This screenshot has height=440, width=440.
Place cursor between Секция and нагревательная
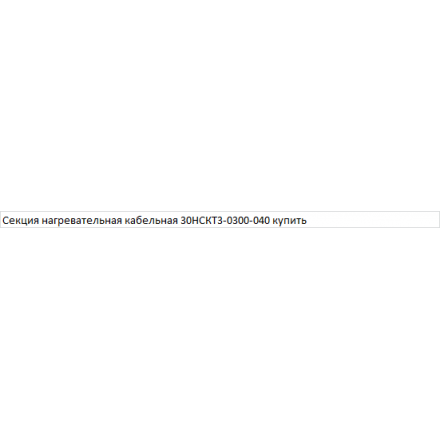tap(41, 220)
